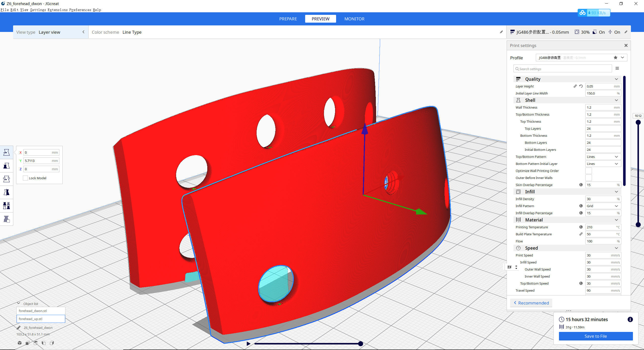Click the Recommended settings button
Image resolution: width=644 pixels, height=350 pixels.
(531, 303)
